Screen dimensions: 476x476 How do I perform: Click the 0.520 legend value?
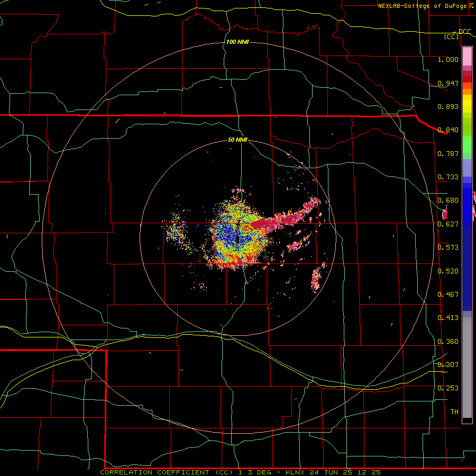448,271
